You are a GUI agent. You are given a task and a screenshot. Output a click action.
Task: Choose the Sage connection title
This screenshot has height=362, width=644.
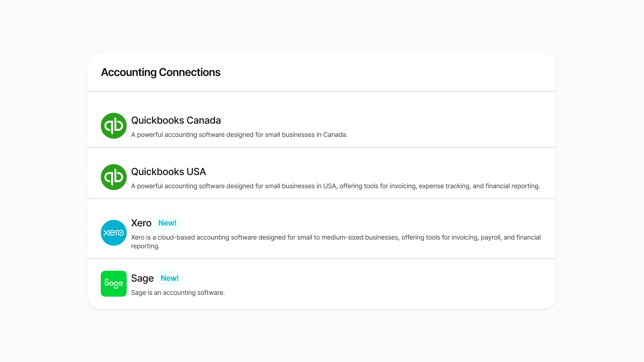click(x=142, y=278)
